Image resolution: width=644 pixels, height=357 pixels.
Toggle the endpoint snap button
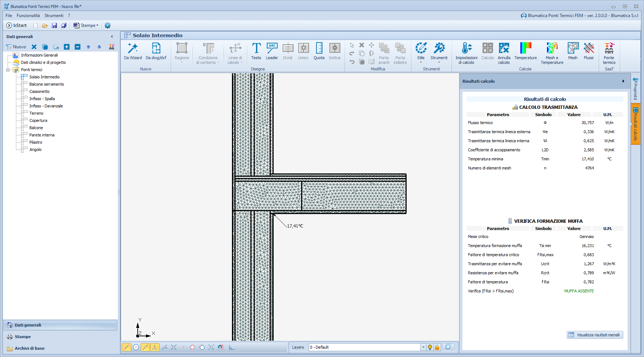126,347
